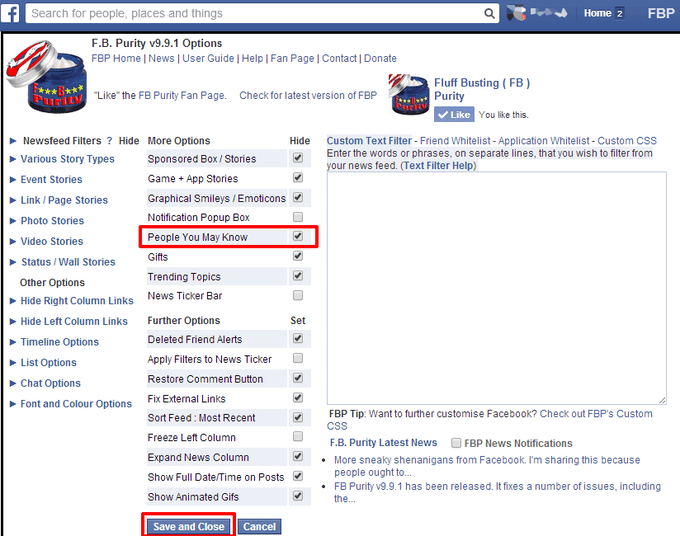Enable FBP News Notifications checkbox
Viewport: 680px width, 536px height.
[x=456, y=443]
